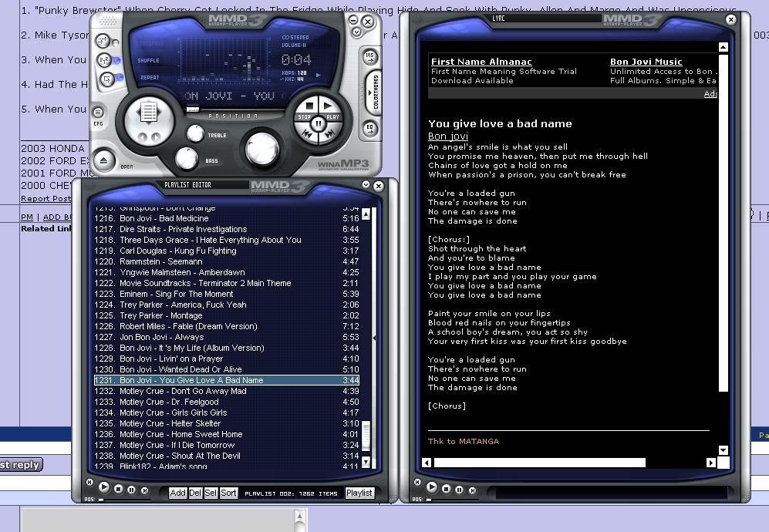Click left arrow under playlist icon

142,138
